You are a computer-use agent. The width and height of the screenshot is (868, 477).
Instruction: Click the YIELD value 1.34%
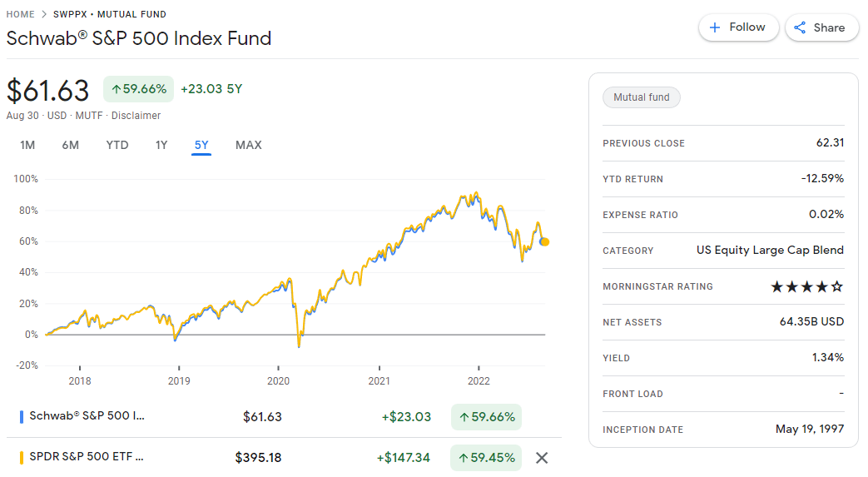click(x=827, y=357)
